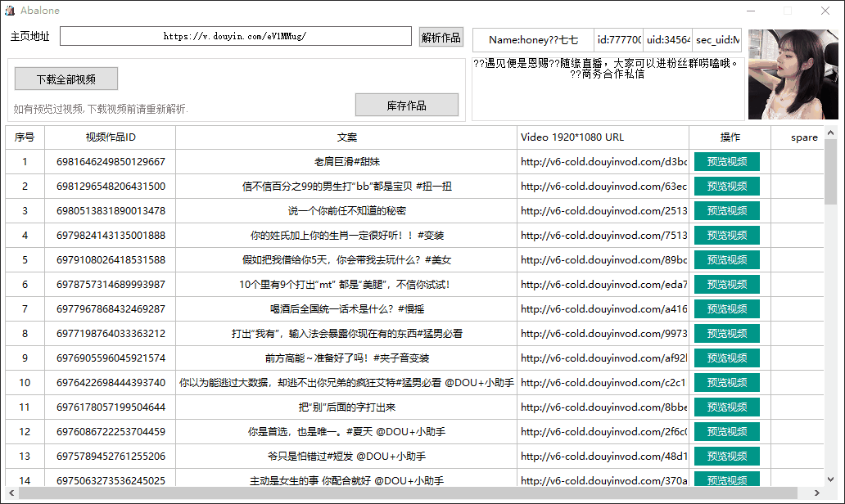Select video ID 6977198764033363212
845x504 pixels.
[111, 333]
